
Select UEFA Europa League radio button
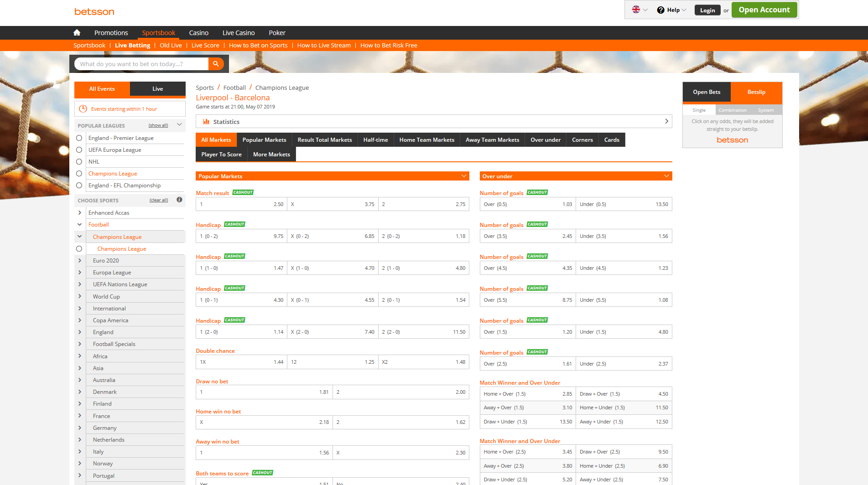(x=79, y=150)
